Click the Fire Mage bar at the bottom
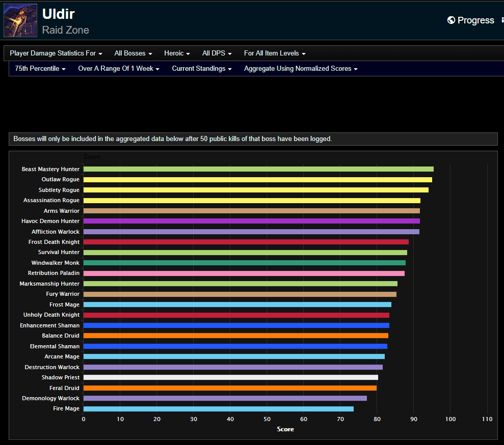 click(219, 408)
